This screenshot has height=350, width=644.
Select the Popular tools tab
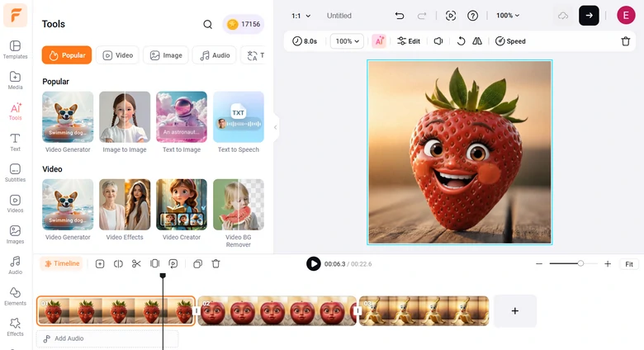[x=67, y=55]
